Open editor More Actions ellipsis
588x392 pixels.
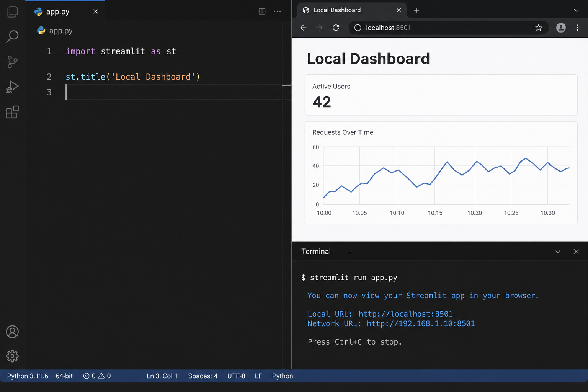point(278,11)
